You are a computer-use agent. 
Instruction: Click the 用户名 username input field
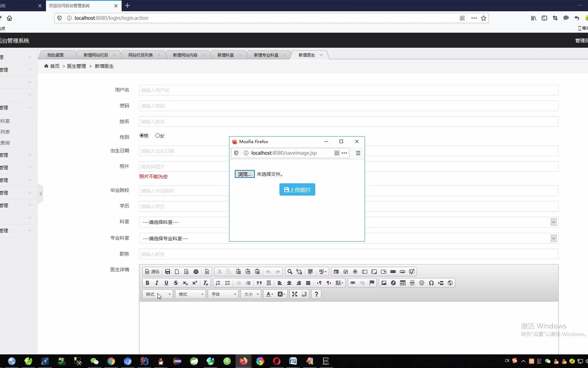click(348, 90)
